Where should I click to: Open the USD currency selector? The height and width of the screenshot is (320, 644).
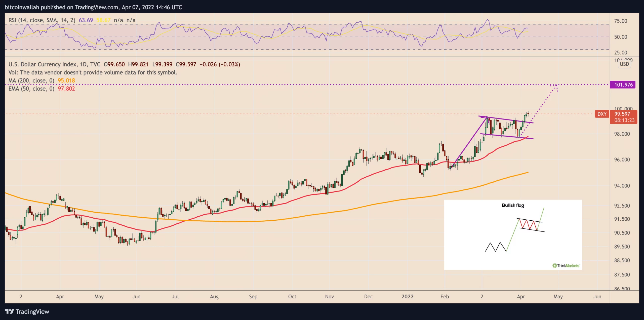[624, 64]
